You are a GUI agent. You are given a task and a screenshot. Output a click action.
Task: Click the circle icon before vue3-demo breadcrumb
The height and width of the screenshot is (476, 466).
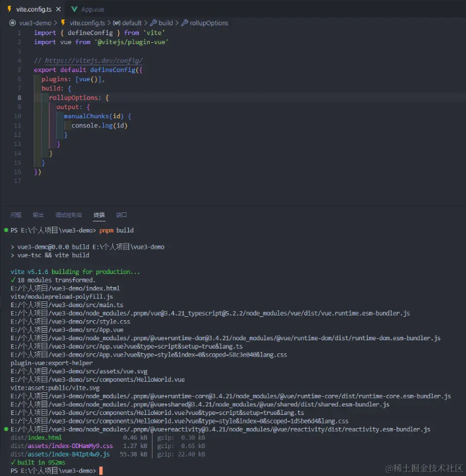click(x=12, y=23)
